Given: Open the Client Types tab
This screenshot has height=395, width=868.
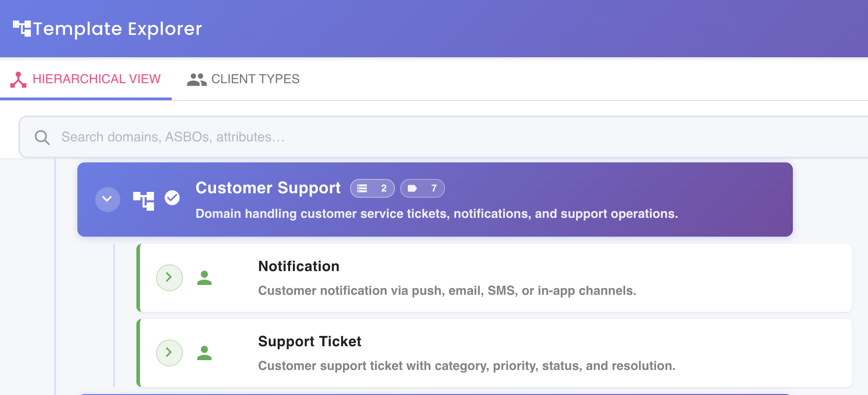Looking at the screenshot, I should point(243,79).
